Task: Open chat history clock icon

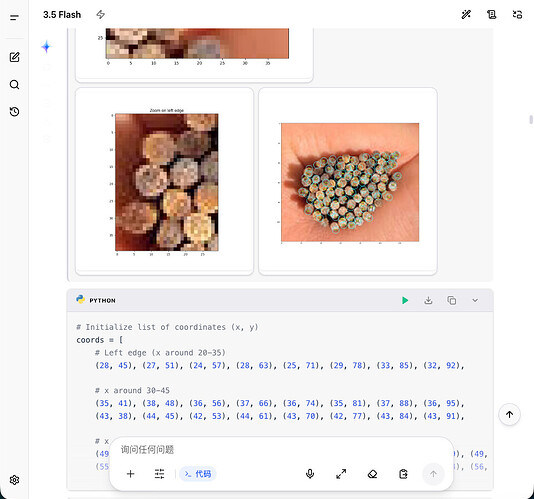Action: point(14,112)
